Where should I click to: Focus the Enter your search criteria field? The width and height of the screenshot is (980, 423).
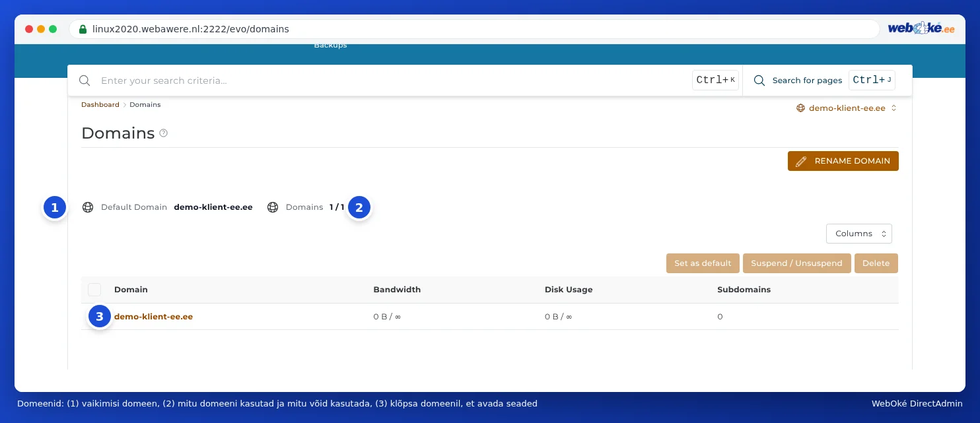[x=393, y=81]
